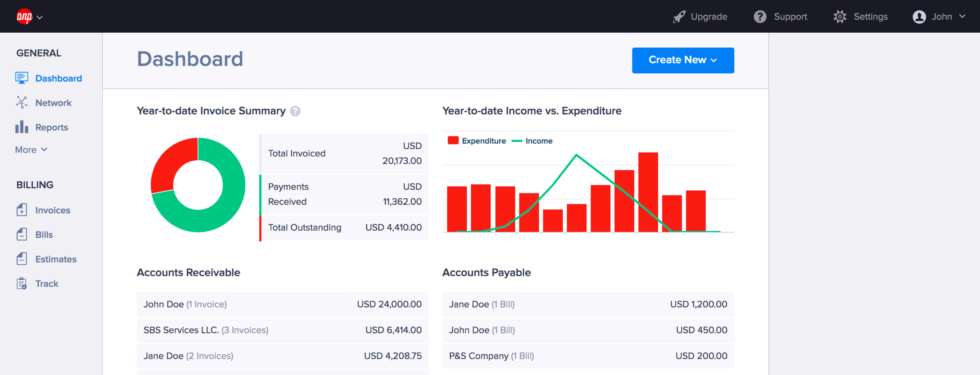Click the Support question mark icon
Screen dimensions: 980x375
coord(760,16)
